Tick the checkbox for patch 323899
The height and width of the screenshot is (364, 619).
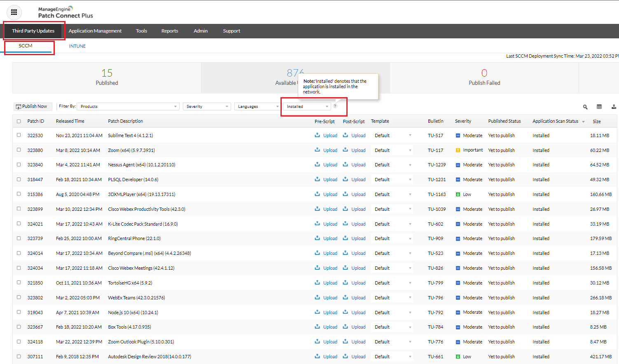pyautogui.click(x=19, y=209)
